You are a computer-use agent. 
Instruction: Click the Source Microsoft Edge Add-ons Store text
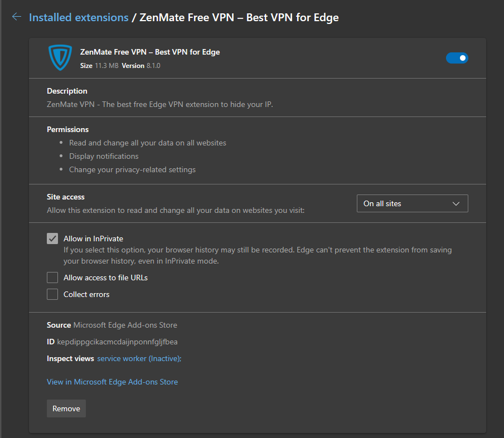(112, 325)
